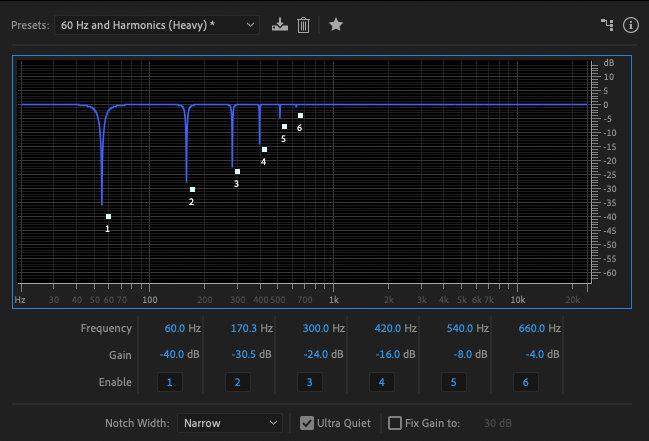
Task: Click the Notch Width label
Action: (x=137, y=423)
